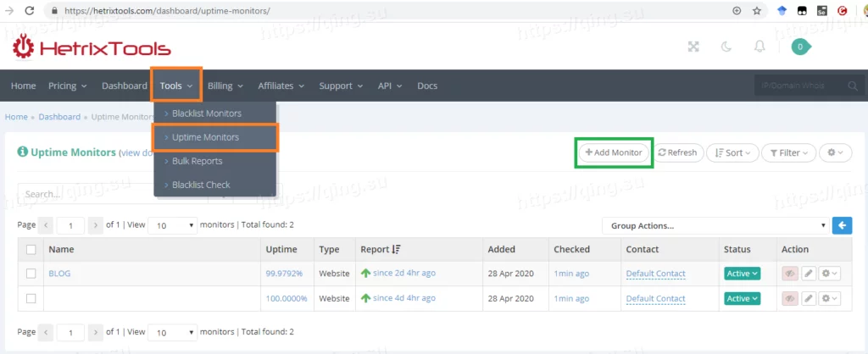Click the blue graduation cap extension icon
Screen dimensions: 868x354
(782, 10)
